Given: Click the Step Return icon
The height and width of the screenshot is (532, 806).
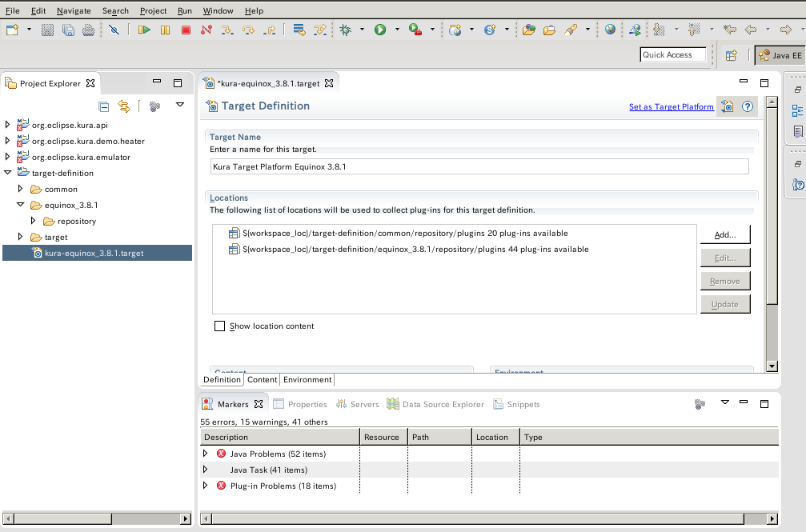Looking at the screenshot, I should (270, 30).
